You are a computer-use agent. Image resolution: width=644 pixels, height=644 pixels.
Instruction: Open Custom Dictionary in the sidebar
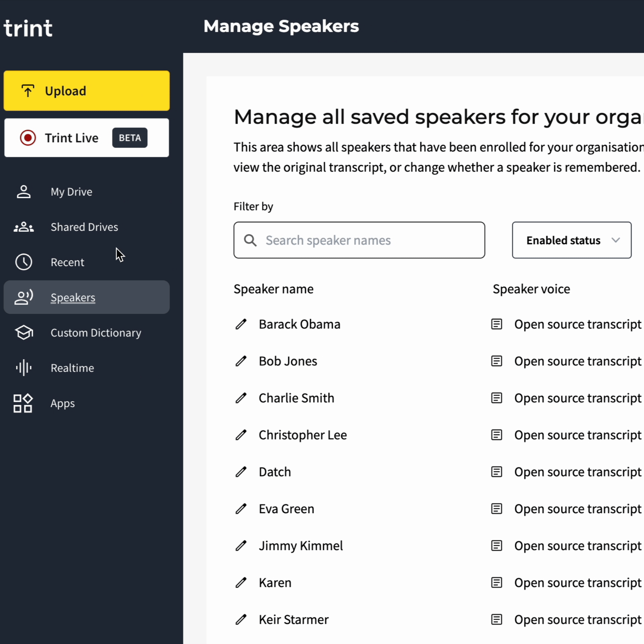[x=96, y=333]
